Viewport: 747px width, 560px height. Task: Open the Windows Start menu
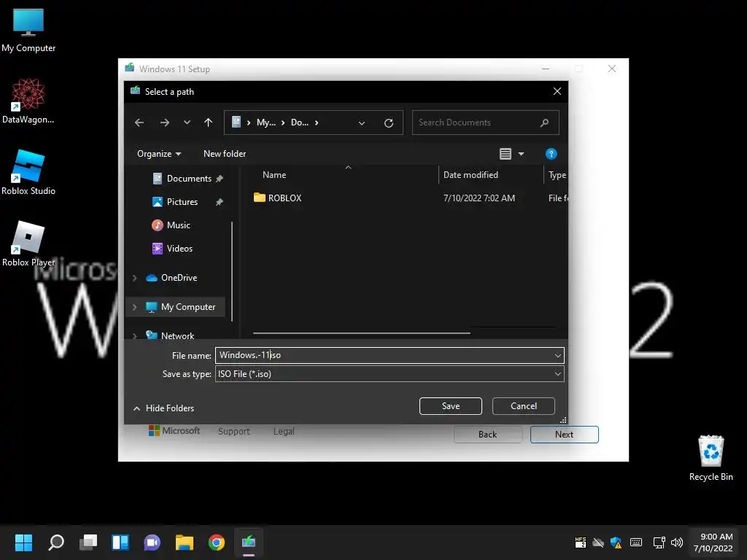(x=23, y=542)
